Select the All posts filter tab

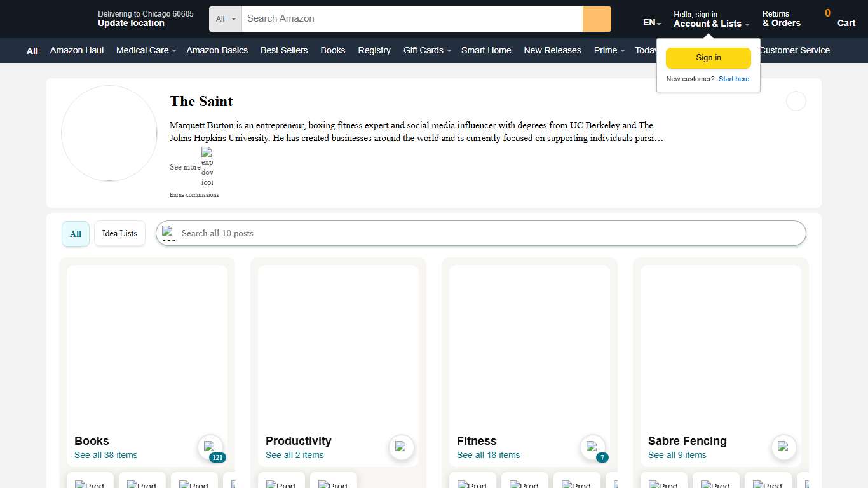(x=75, y=233)
